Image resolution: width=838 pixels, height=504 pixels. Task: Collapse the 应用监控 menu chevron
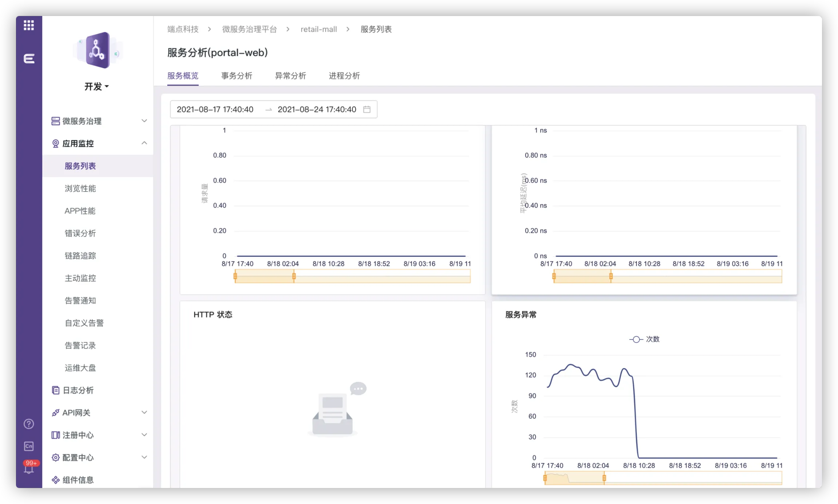click(x=144, y=143)
